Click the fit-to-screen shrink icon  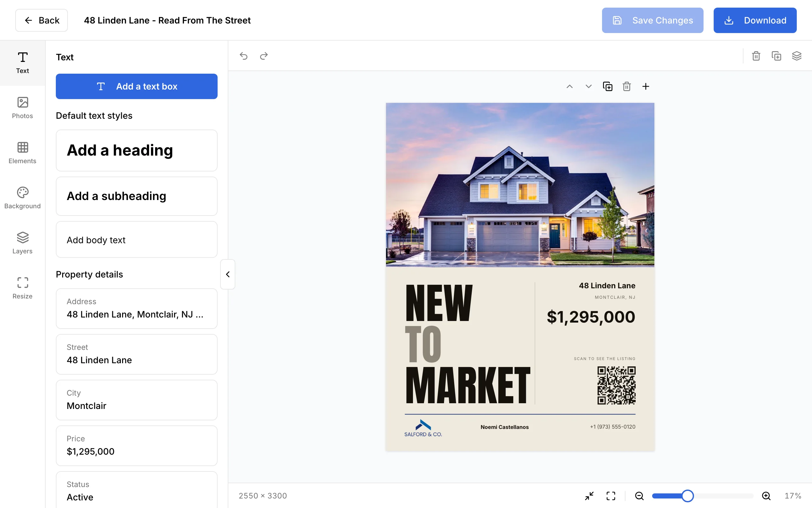589,496
